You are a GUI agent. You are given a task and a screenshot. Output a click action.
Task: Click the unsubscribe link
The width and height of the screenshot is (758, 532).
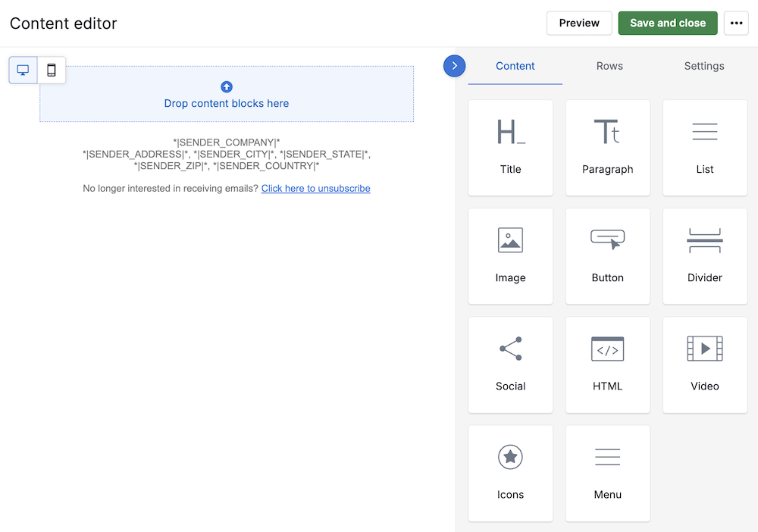[315, 189]
